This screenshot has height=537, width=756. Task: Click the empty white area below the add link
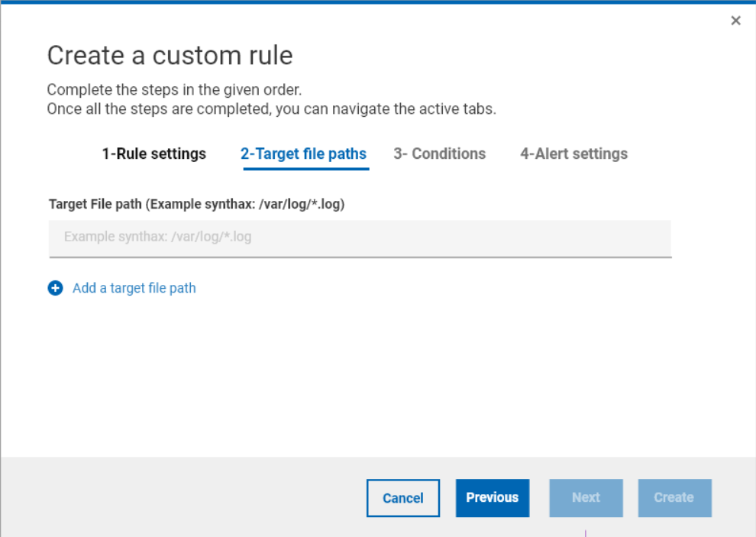tap(359, 374)
